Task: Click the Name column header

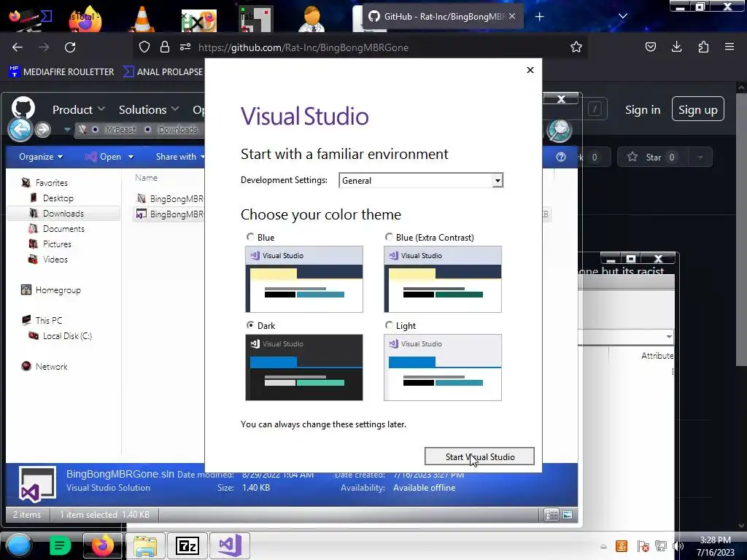Action: tap(146, 178)
